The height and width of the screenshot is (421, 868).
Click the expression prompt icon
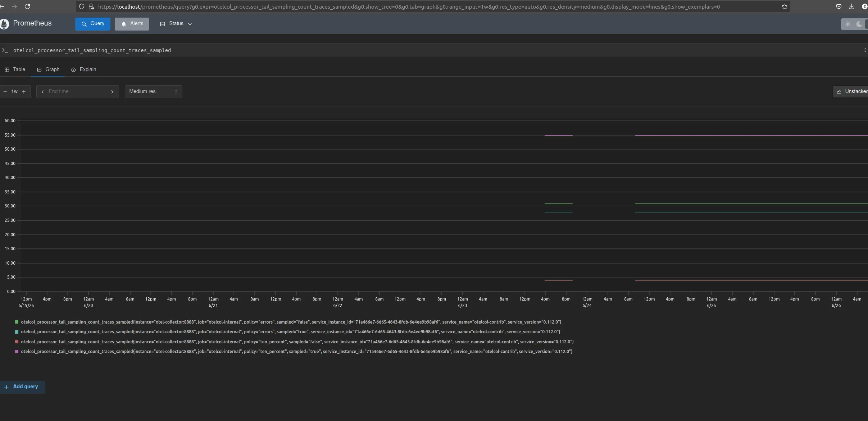5,50
